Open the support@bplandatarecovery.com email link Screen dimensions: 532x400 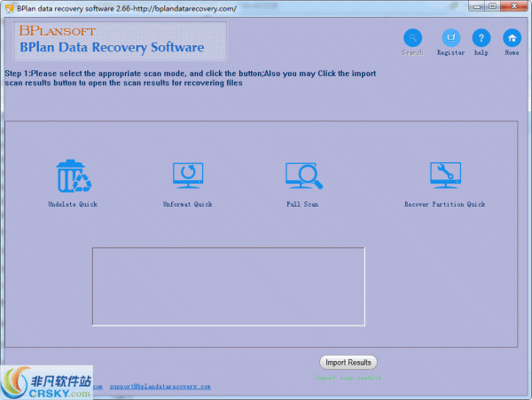[x=160, y=387]
